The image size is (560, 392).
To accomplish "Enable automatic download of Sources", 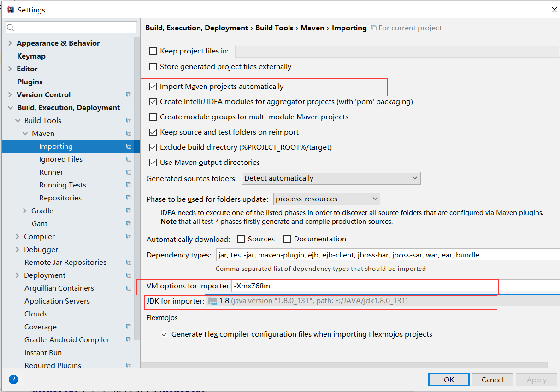I will [x=241, y=239].
